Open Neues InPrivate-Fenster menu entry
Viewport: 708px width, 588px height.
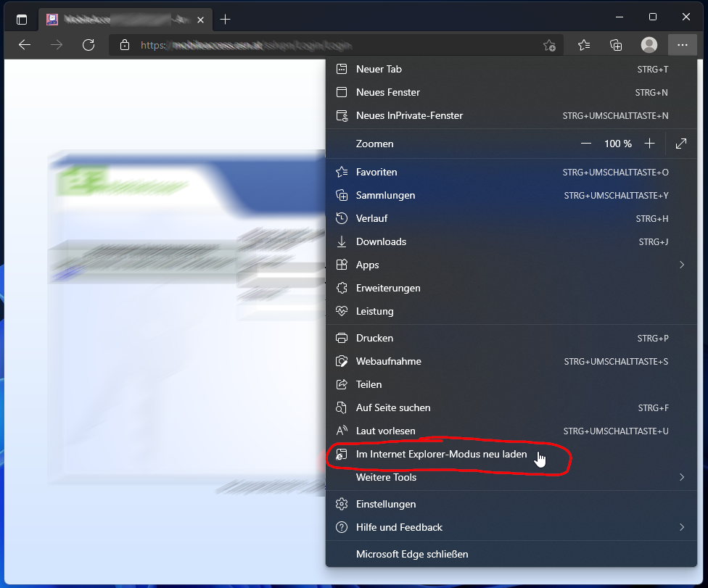[409, 115]
